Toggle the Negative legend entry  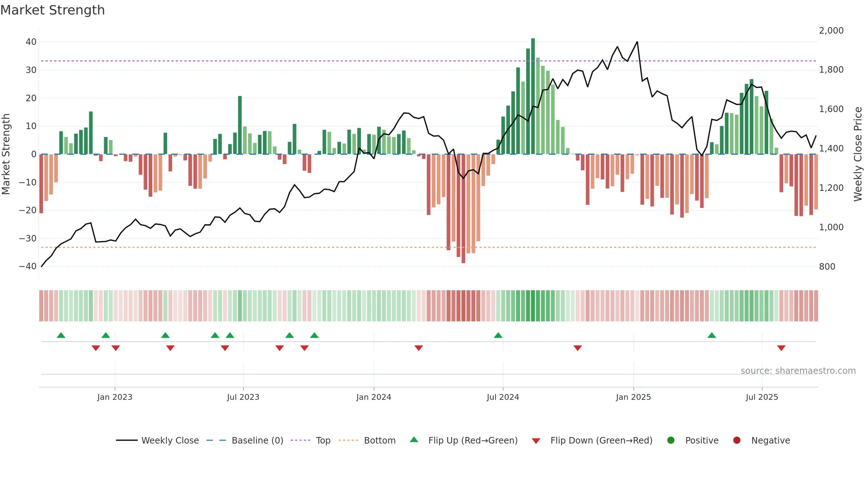tap(761, 440)
